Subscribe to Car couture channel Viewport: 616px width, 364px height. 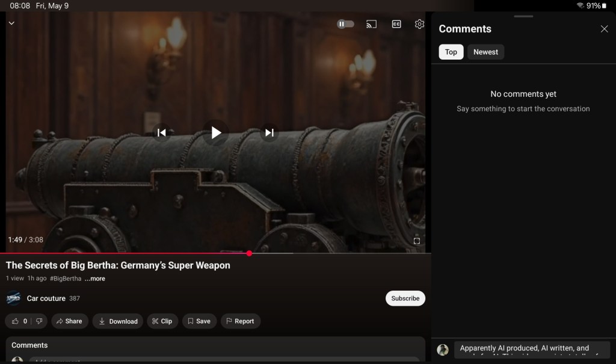click(x=405, y=298)
